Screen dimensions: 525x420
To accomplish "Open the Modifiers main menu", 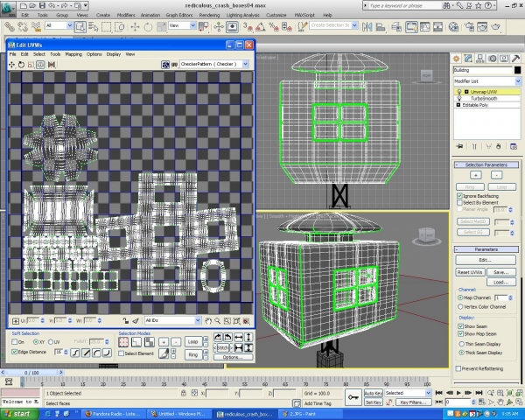I will tap(126, 15).
